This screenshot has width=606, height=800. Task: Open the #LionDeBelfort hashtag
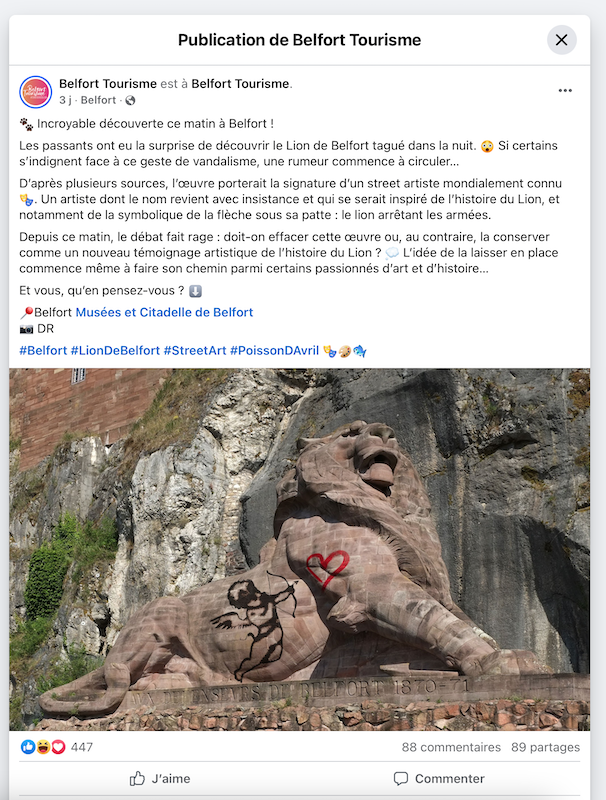point(115,351)
